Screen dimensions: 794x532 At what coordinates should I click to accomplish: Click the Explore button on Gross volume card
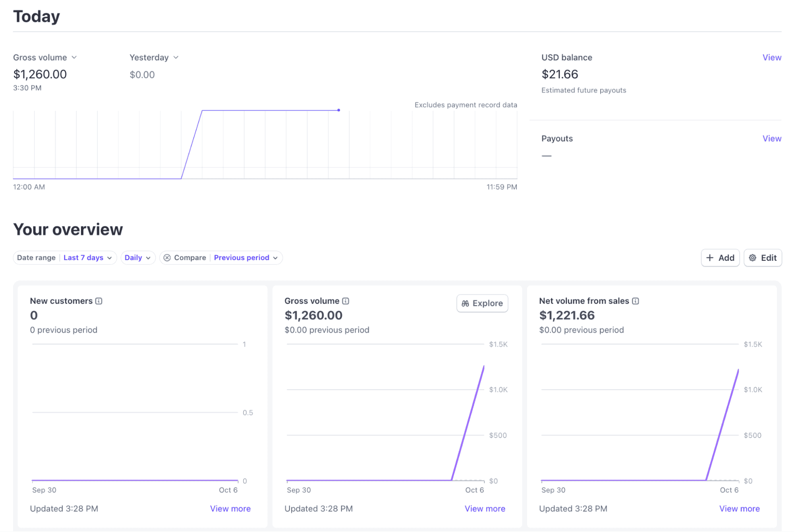[482, 303]
